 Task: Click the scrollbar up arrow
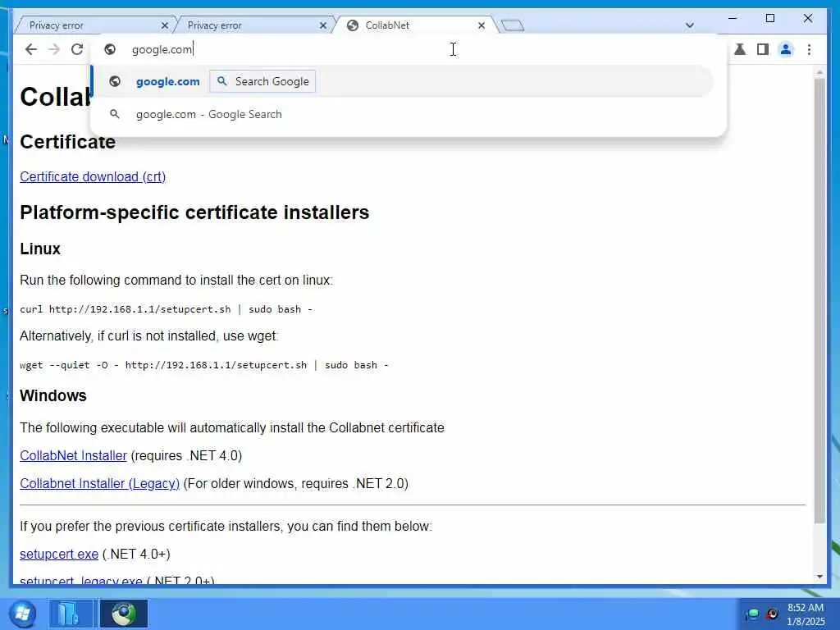819,72
